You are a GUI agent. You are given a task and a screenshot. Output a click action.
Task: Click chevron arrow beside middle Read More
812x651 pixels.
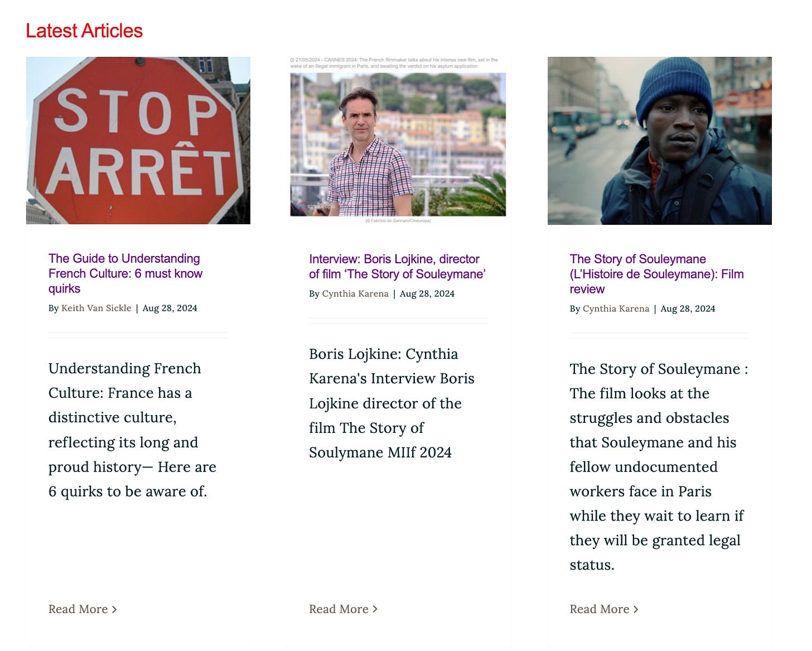tap(375, 609)
